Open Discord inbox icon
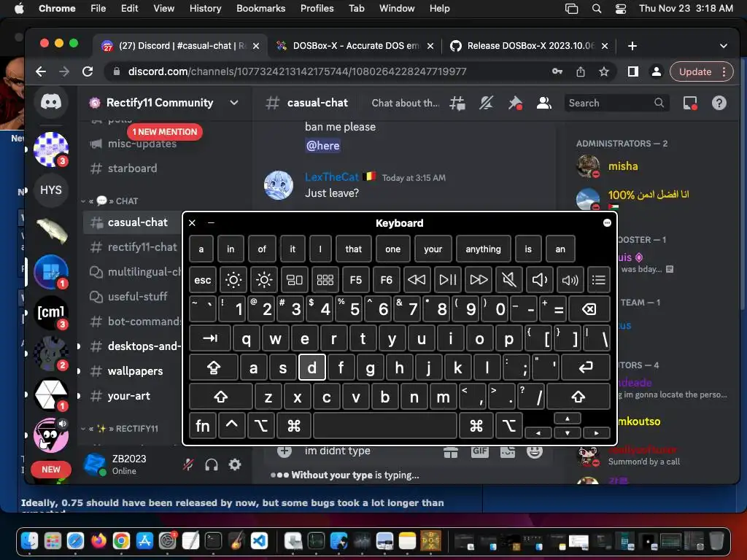This screenshot has width=747, height=560. point(690,103)
